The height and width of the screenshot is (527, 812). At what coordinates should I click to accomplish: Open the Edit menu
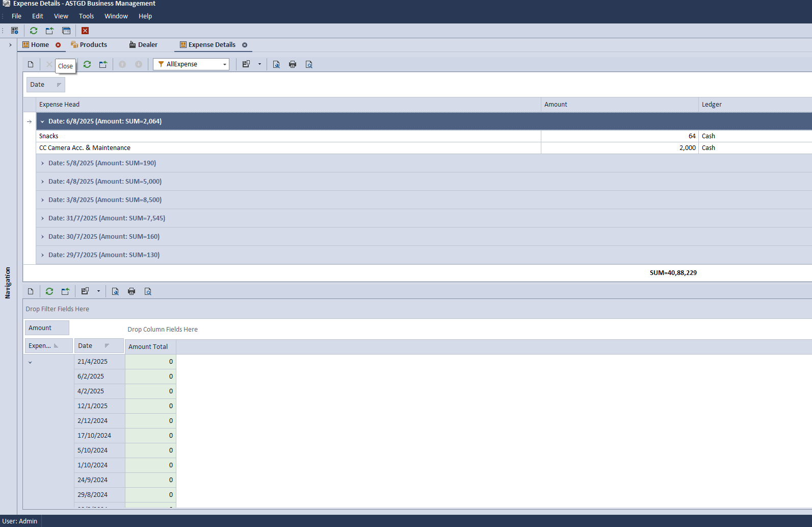[38, 16]
